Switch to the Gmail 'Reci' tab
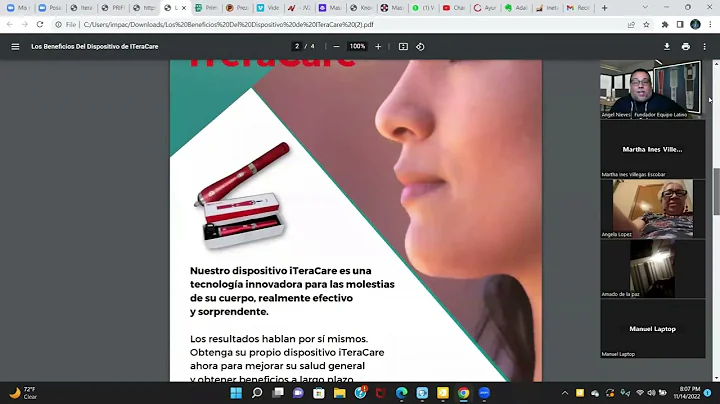Screen dimensions: 720x404 point(579,8)
